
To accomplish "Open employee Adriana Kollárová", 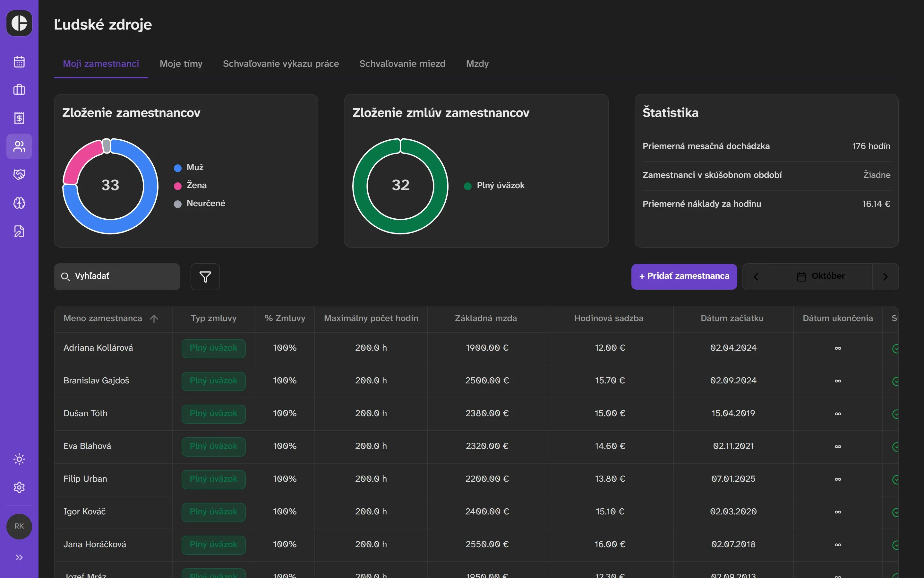I will coord(98,348).
